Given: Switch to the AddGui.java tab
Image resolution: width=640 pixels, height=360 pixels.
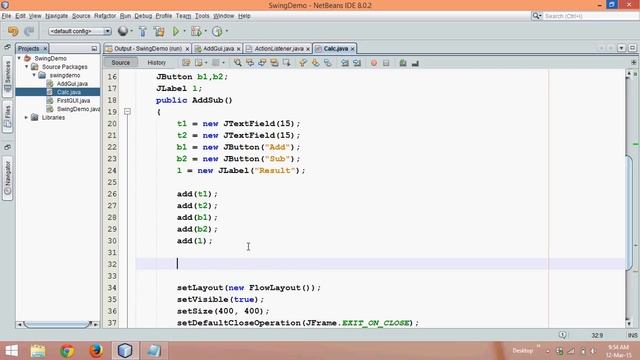Looking at the screenshot, I should [x=218, y=49].
